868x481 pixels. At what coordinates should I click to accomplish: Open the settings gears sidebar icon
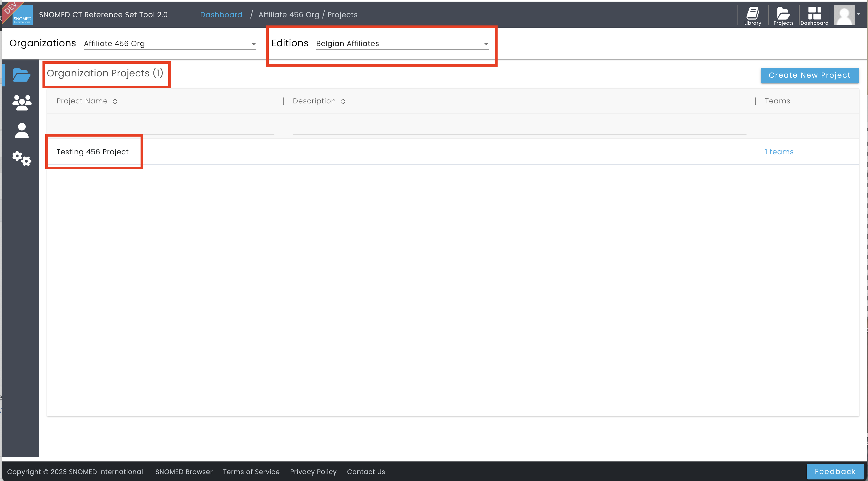tap(22, 158)
